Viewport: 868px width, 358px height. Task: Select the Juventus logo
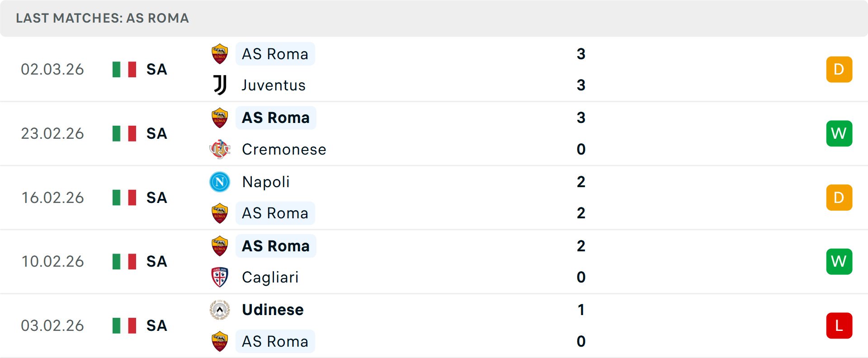(x=219, y=85)
